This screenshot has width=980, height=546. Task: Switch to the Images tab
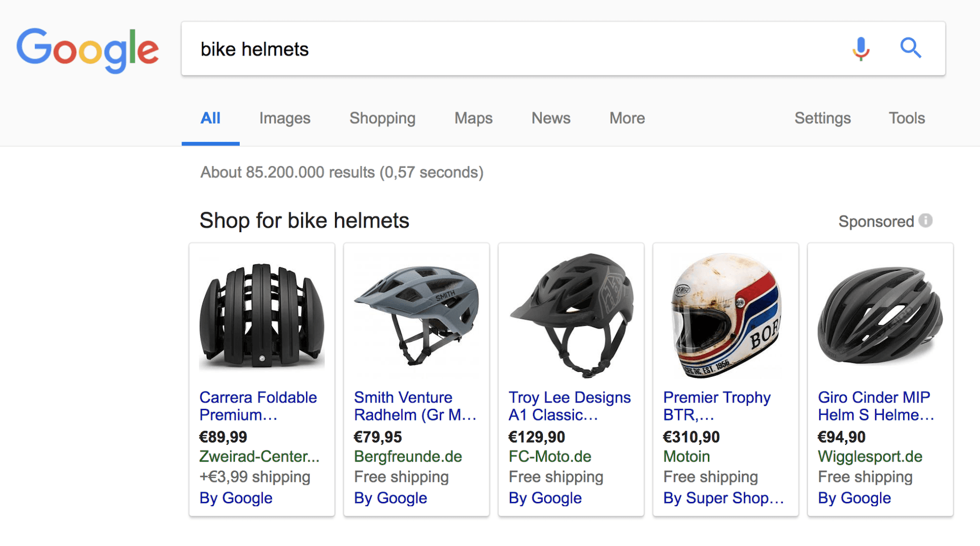(x=285, y=118)
